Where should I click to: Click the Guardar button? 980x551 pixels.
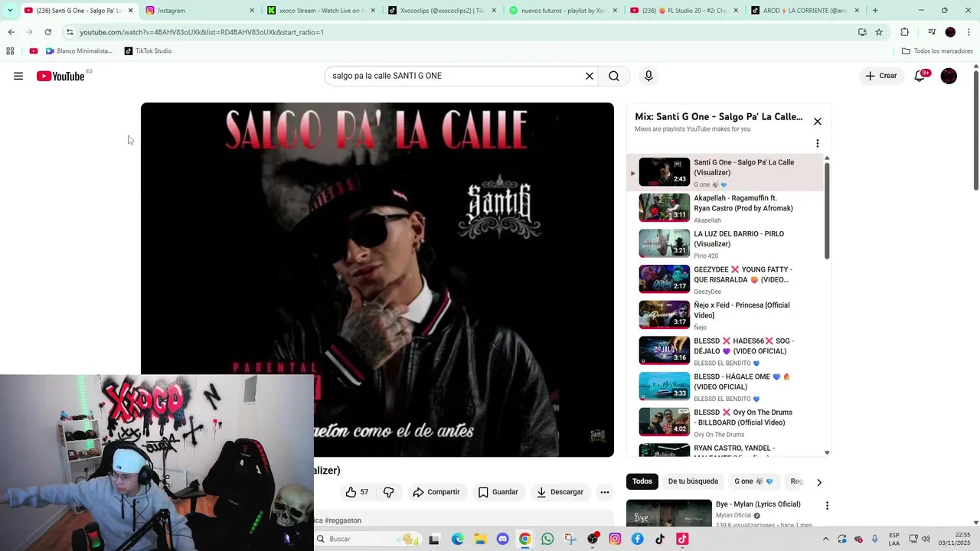(498, 492)
